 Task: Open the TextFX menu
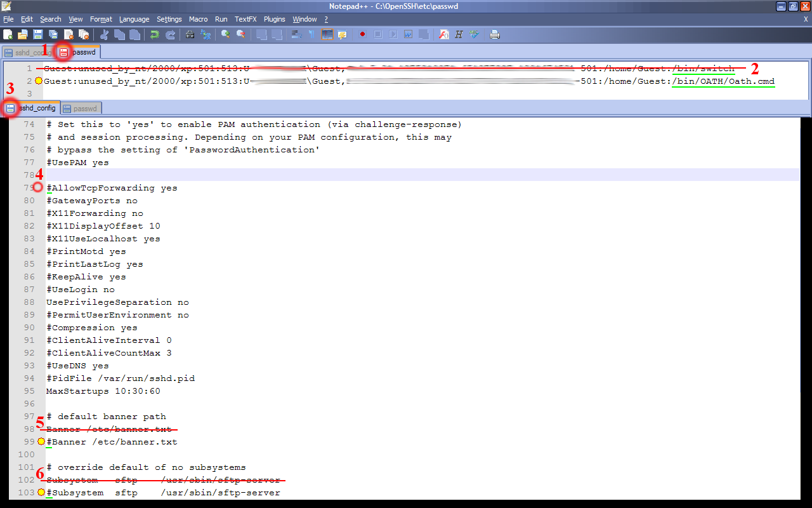pos(246,20)
